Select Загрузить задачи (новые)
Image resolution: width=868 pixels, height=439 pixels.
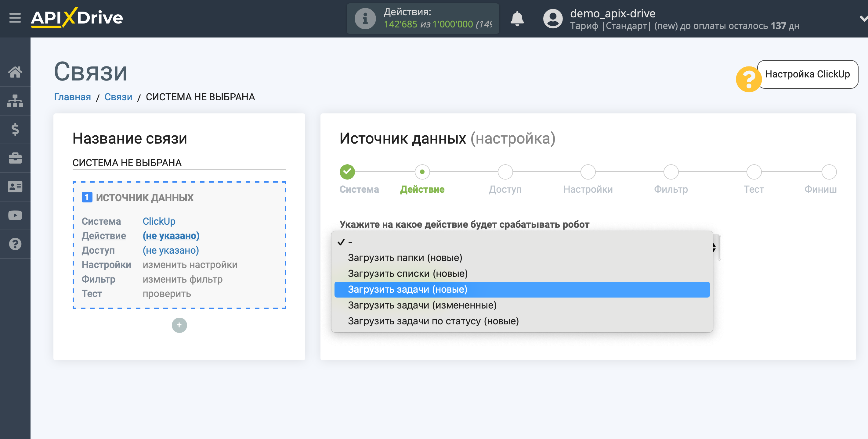(522, 289)
